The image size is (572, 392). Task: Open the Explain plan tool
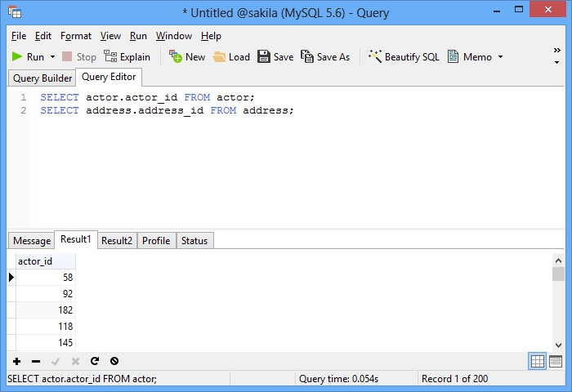coord(127,57)
